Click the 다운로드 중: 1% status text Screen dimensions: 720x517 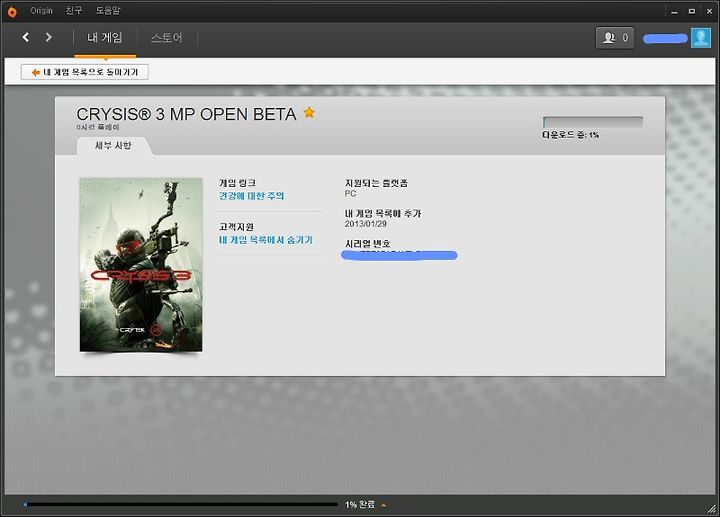(x=570, y=135)
